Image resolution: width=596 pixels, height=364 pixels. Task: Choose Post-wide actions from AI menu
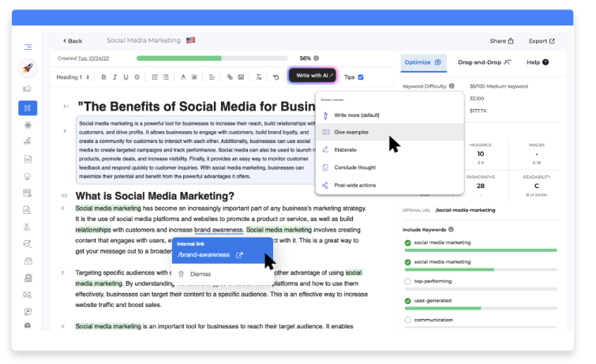[x=390, y=186]
